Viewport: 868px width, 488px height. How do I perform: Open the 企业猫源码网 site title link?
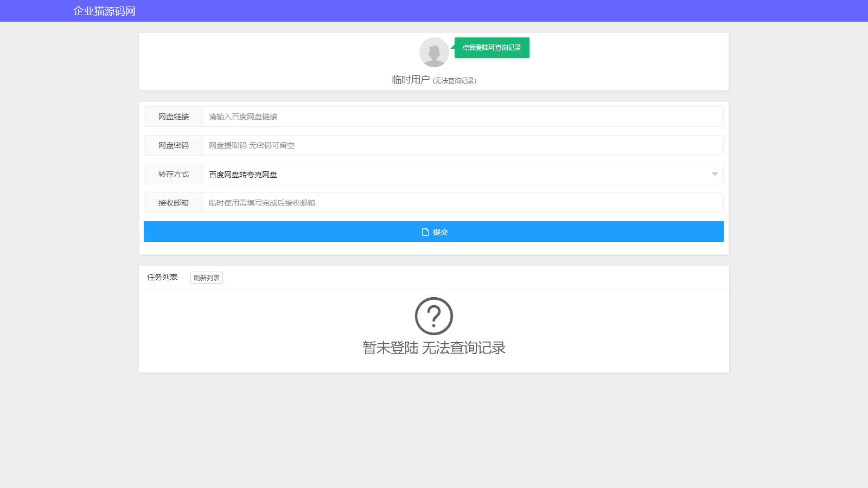104,11
